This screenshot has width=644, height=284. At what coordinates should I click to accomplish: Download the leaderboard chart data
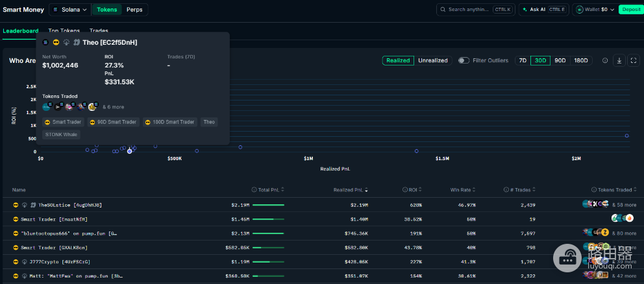[x=619, y=61]
